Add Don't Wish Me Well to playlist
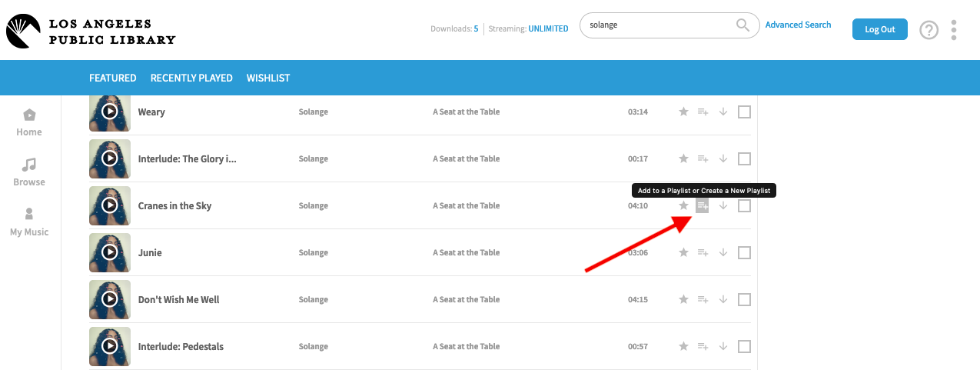The width and height of the screenshot is (980, 370). pyautogui.click(x=703, y=300)
